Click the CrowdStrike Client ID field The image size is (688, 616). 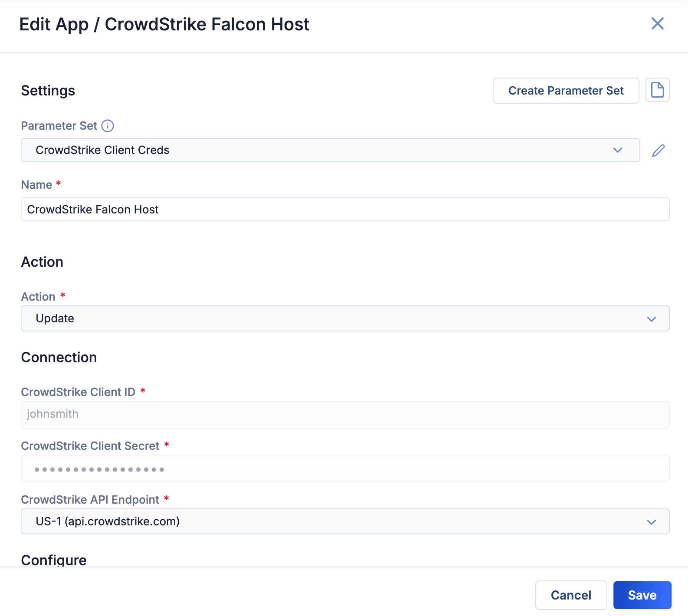point(345,414)
